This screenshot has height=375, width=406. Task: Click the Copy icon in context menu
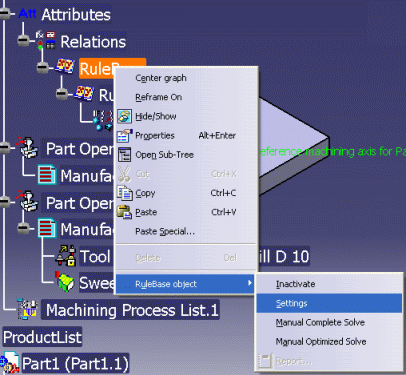coord(125,193)
